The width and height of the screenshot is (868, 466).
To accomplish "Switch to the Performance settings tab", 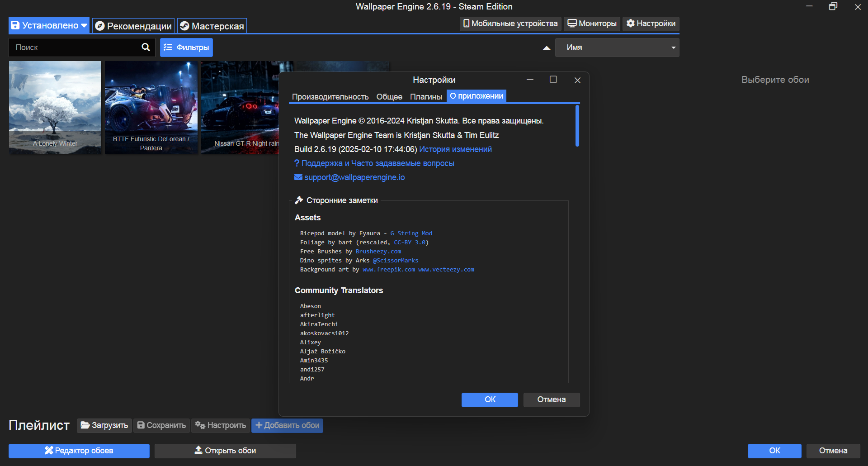I will click(330, 97).
